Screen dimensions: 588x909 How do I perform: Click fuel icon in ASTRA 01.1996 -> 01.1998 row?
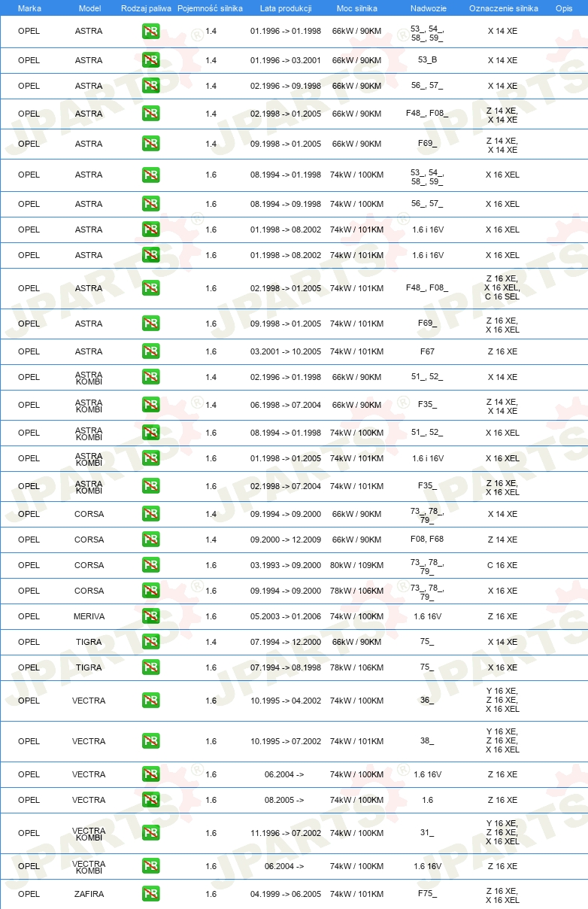tap(150, 32)
